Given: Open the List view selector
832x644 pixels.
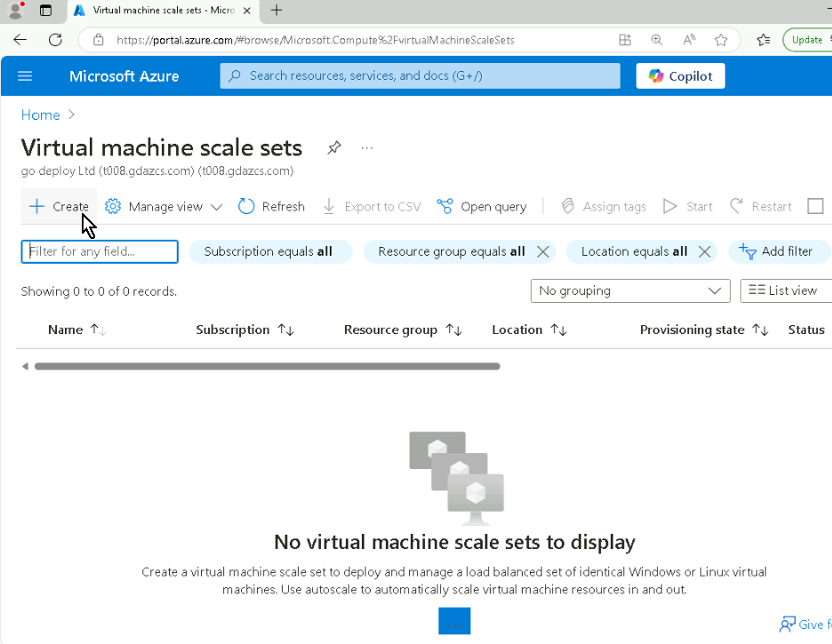Looking at the screenshot, I should click(x=785, y=291).
